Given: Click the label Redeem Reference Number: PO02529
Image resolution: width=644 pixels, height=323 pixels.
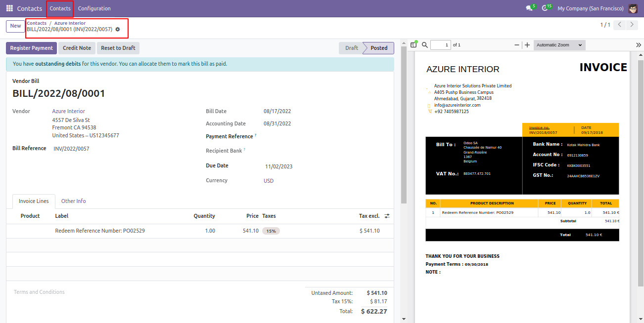Looking at the screenshot, I should (x=100, y=231).
